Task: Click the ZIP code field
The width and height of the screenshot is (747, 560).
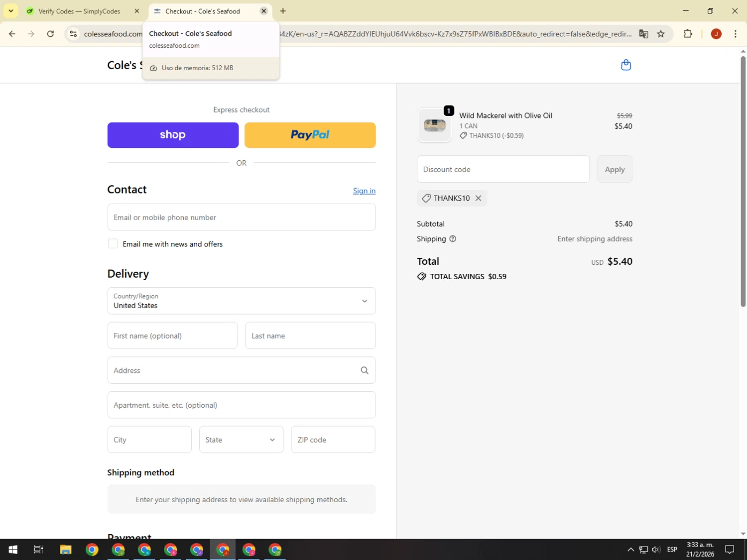Action: click(x=333, y=440)
